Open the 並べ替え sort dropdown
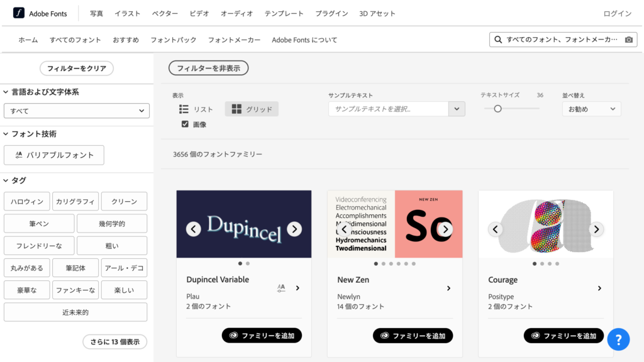 [591, 108]
